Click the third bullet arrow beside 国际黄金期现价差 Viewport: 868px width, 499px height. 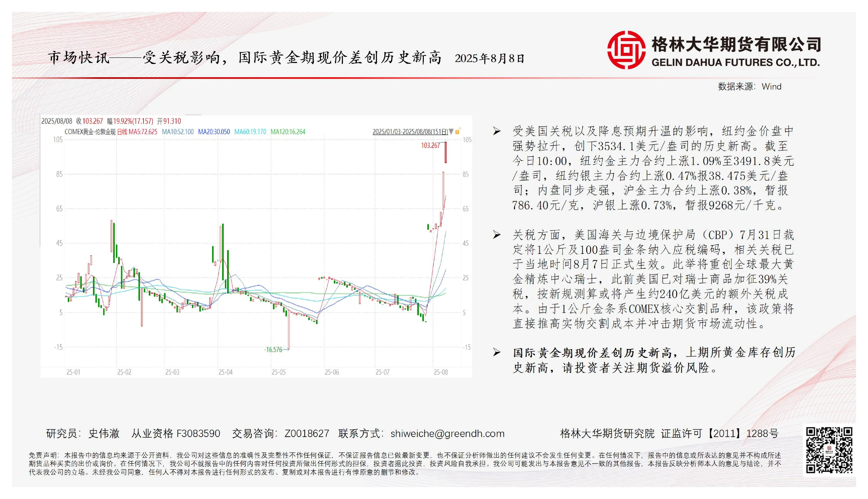coord(497,353)
